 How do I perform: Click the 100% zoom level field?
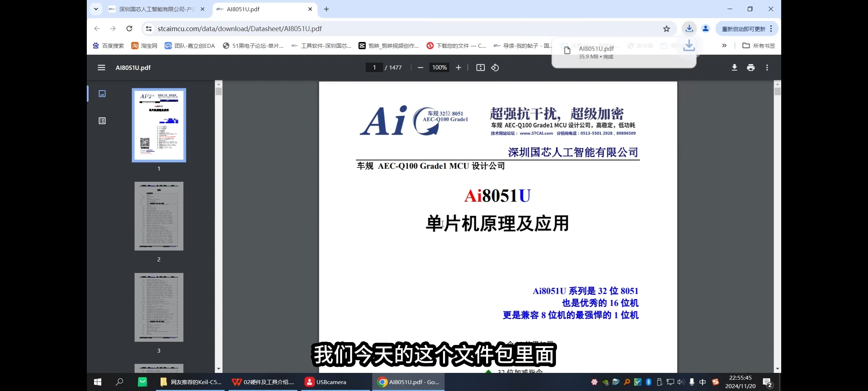pyautogui.click(x=439, y=68)
